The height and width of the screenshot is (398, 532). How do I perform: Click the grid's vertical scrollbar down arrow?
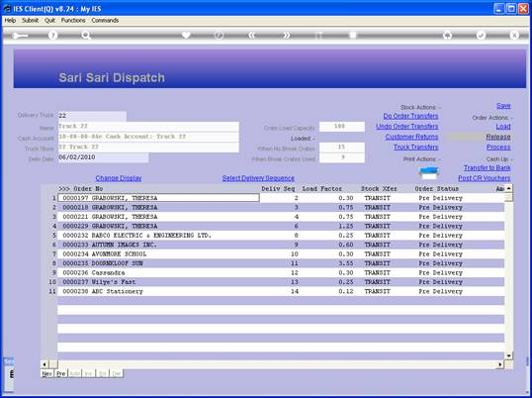click(508, 355)
